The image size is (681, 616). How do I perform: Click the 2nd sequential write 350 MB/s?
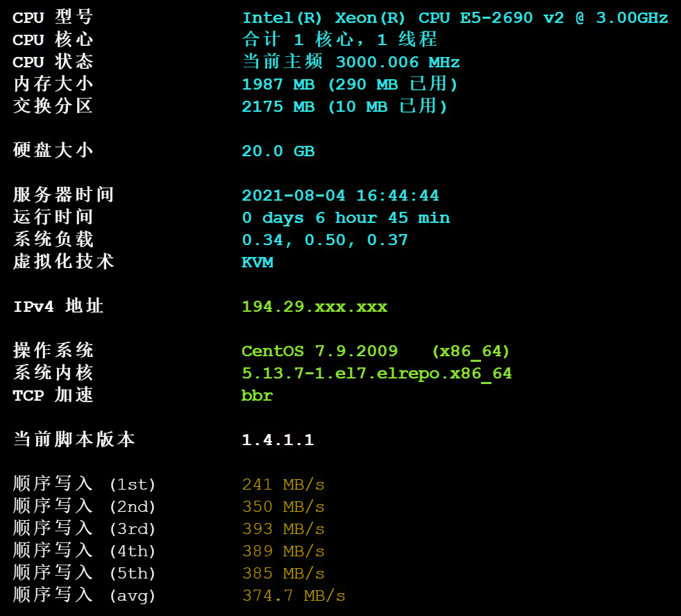[x=283, y=506]
